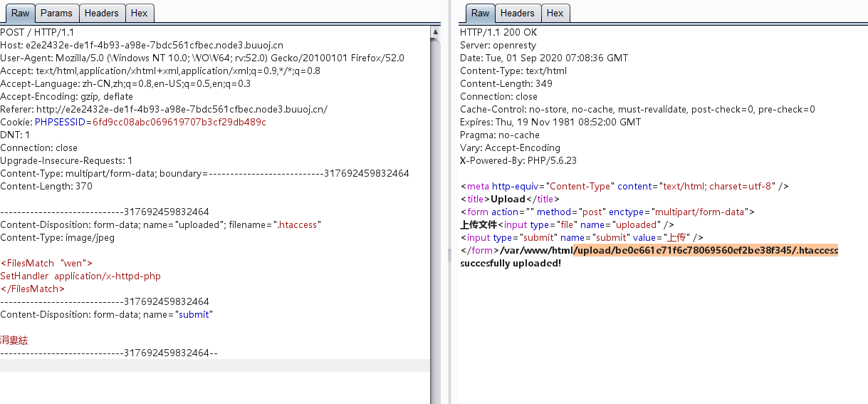Click the empty highlighted last request line

215,366
